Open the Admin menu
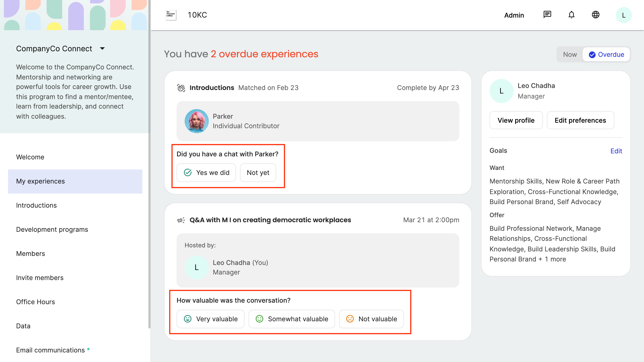Screen dimensions: 644x362 [x=514, y=15]
